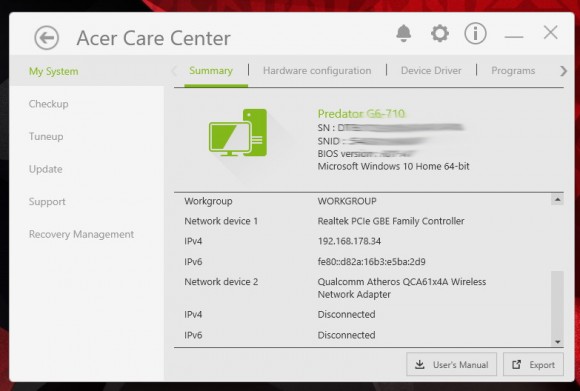Click Acer Care Center title text
Image resolution: width=580 pixels, height=391 pixels.
click(154, 38)
